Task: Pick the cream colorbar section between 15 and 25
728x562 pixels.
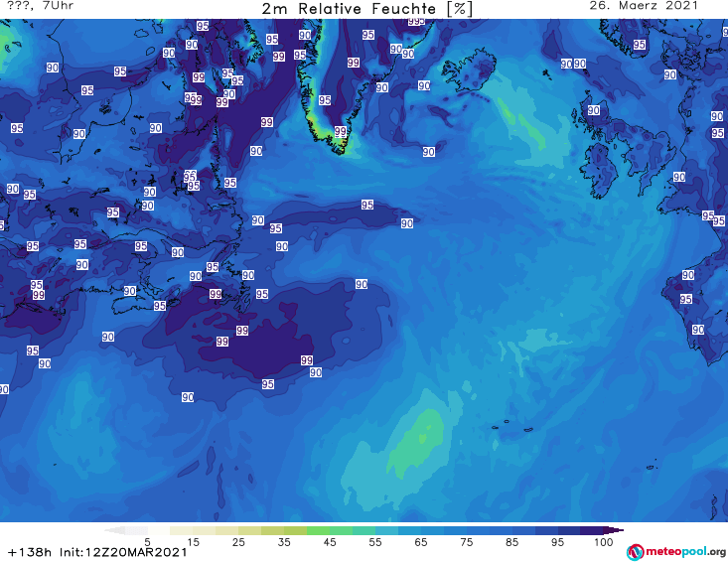Action: tap(216, 530)
